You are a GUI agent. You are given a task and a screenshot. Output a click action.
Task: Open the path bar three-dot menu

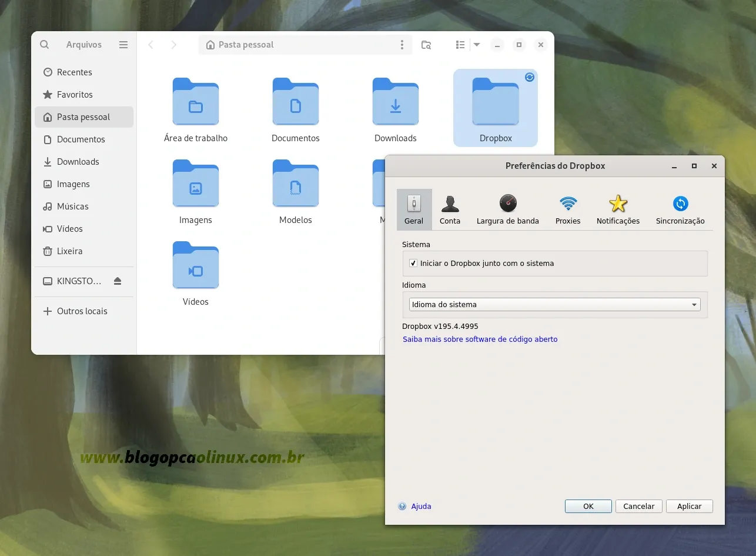pos(402,45)
